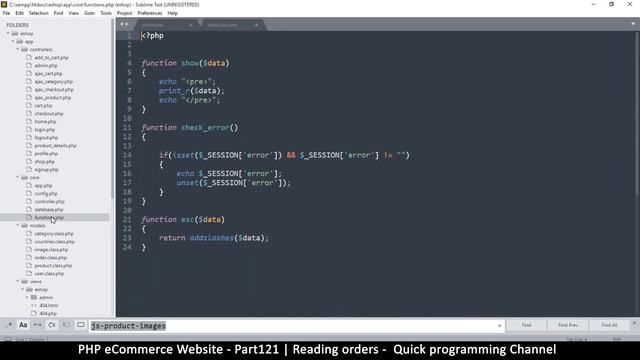Open the Edit menu

[x=19, y=13]
